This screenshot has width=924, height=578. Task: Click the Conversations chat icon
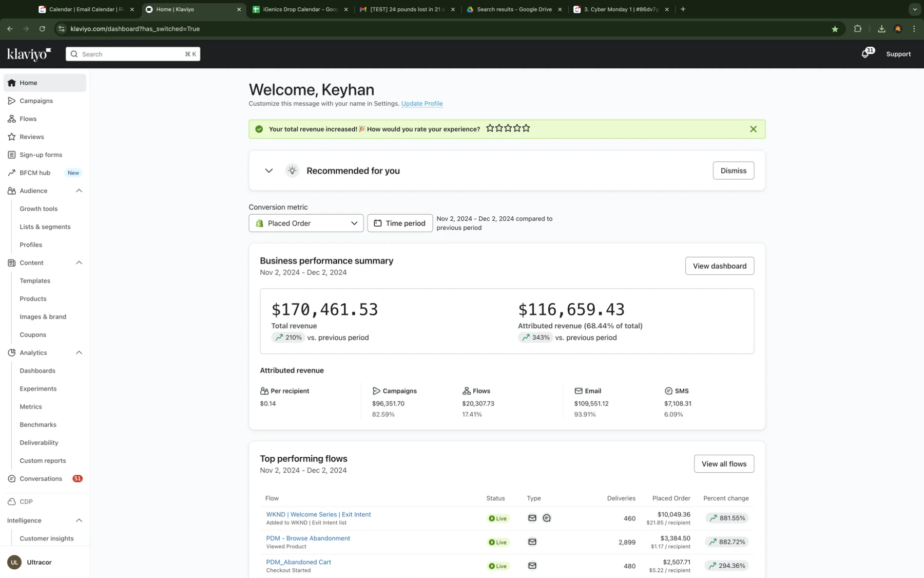pyautogui.click(x=12, y=478)
